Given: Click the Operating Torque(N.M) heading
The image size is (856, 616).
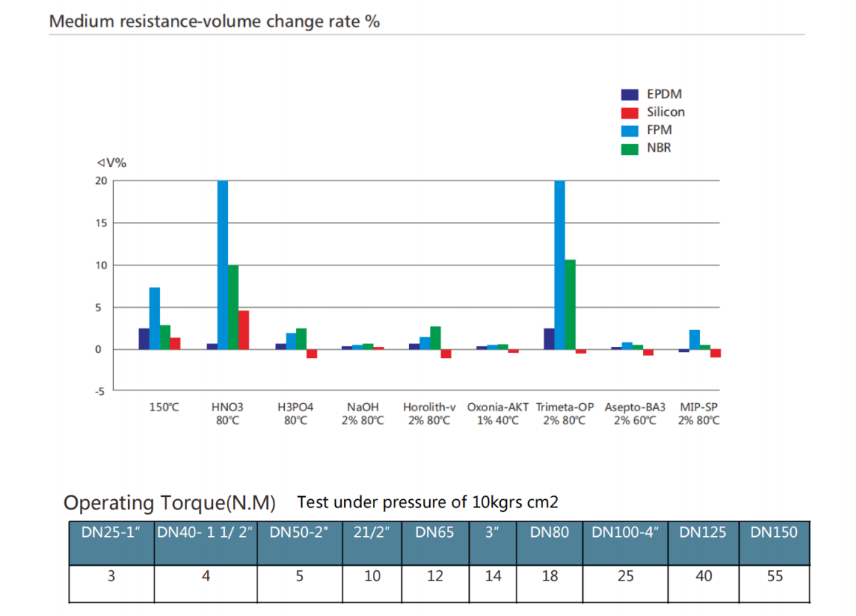Looking at the screenshot, I should [169, 503].
